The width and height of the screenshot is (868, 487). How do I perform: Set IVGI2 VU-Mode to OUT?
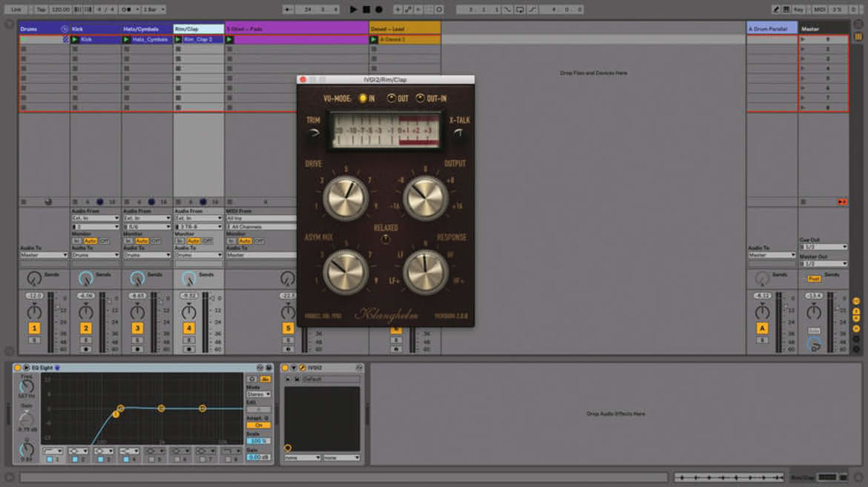392,98
